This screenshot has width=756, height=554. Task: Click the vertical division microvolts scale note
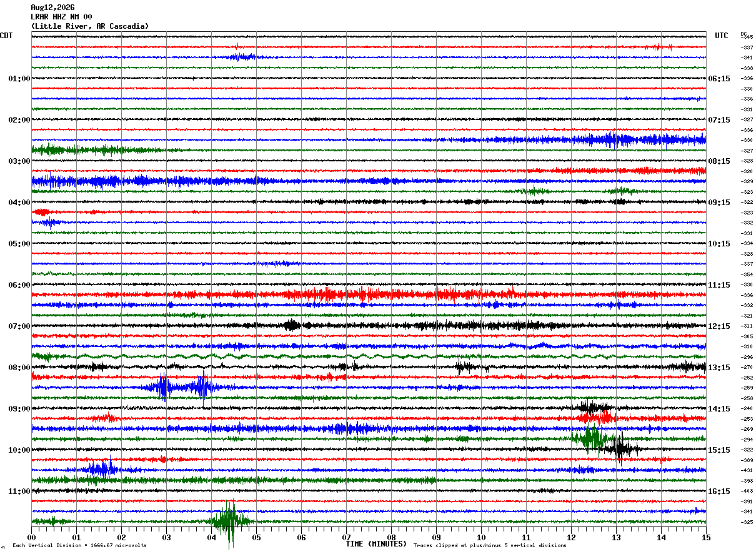click(79, 545)
